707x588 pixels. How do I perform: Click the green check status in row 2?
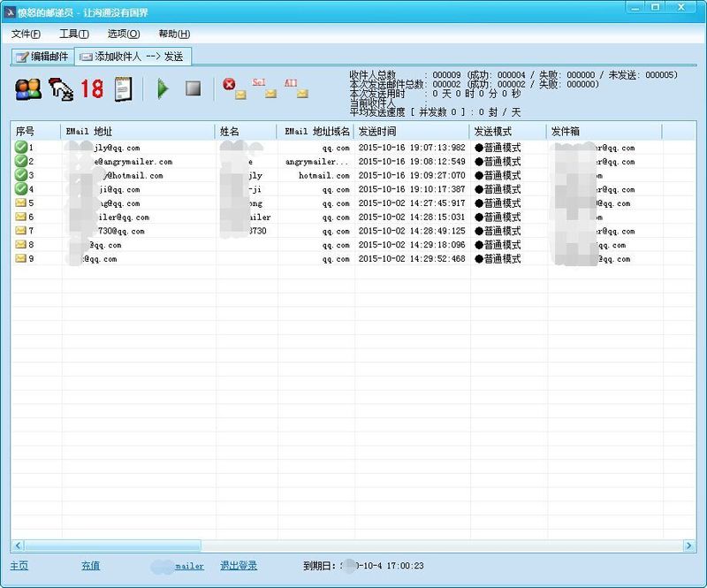(x=20, y=161)
